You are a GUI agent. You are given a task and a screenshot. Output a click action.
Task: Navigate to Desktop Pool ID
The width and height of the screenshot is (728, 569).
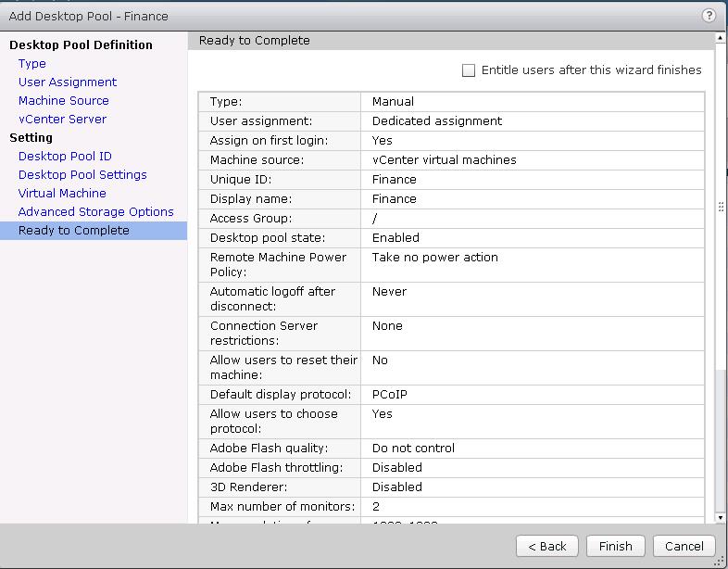[x=65, y=157]
